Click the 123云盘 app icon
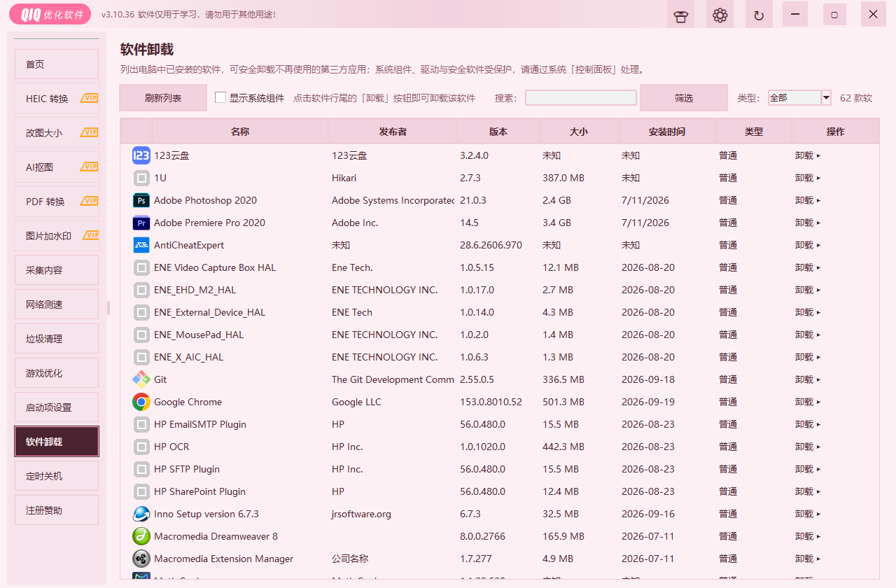896x588 pixels. (x=141, y=155)
